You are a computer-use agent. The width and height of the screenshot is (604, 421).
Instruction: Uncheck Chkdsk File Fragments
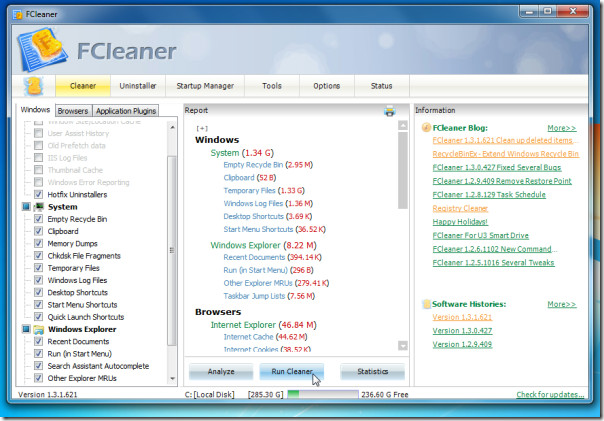pyautogui.click(x=38, y=256)
